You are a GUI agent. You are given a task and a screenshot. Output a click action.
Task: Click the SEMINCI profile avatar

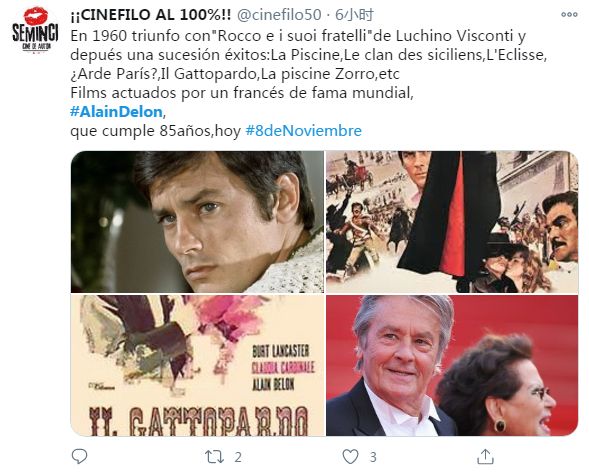[x=35, y=31]
